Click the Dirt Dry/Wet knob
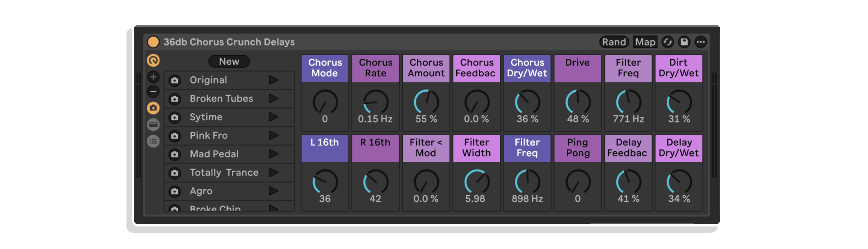 (x=679, y=102)
